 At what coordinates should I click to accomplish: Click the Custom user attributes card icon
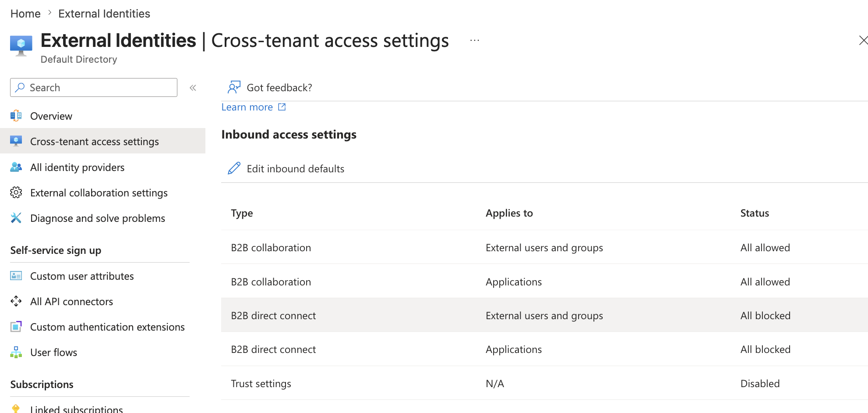point(16,276)
